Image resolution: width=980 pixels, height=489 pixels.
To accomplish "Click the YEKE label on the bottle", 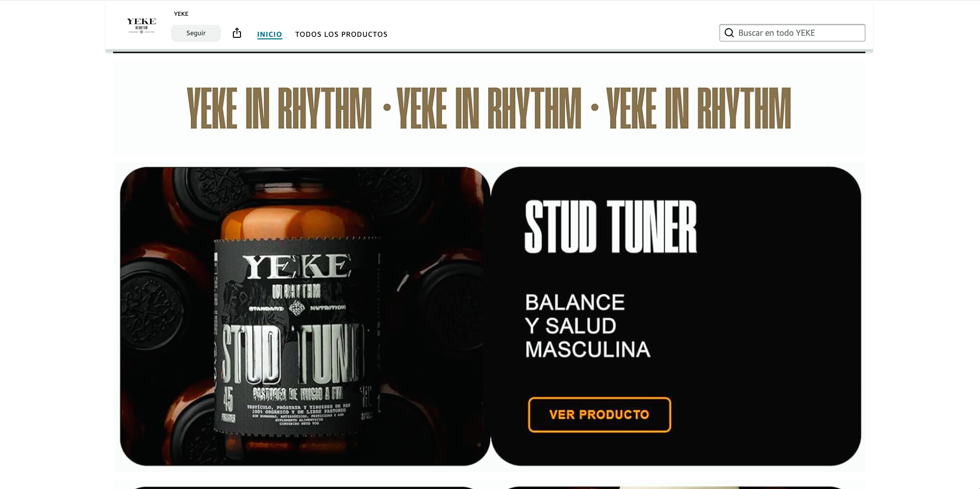I will coord(297,266).
